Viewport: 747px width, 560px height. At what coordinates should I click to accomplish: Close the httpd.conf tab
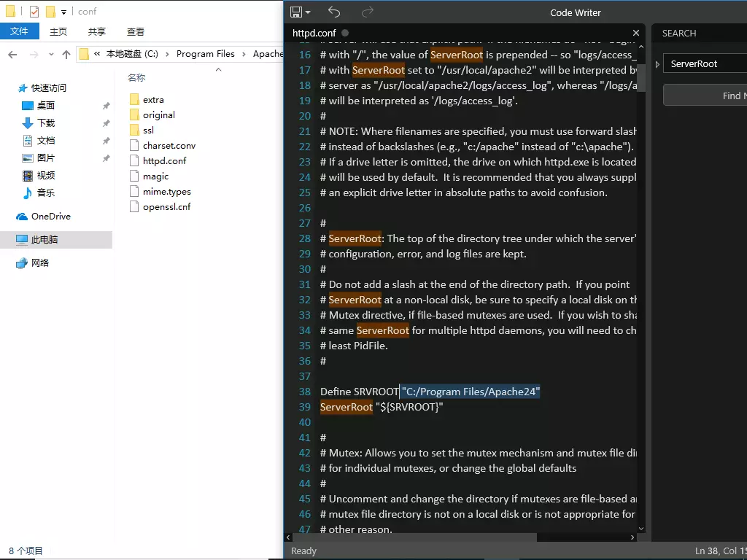635,33
